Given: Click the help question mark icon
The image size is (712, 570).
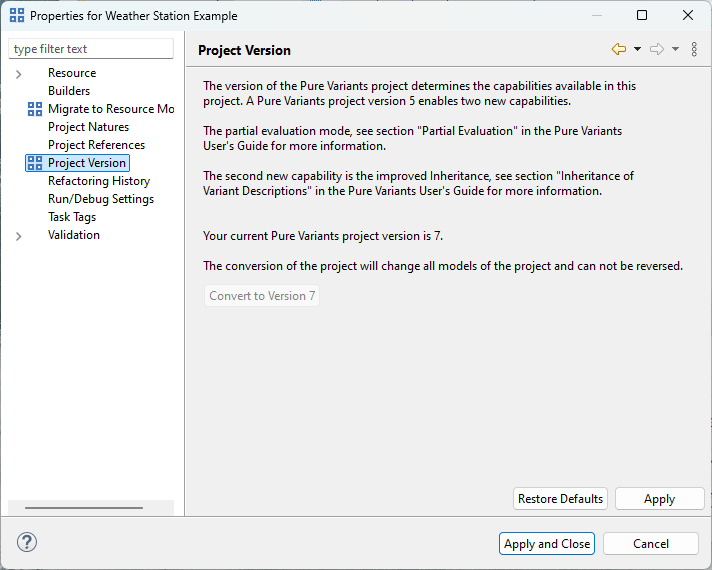Looking at the screenshot, I should (27, 542).
